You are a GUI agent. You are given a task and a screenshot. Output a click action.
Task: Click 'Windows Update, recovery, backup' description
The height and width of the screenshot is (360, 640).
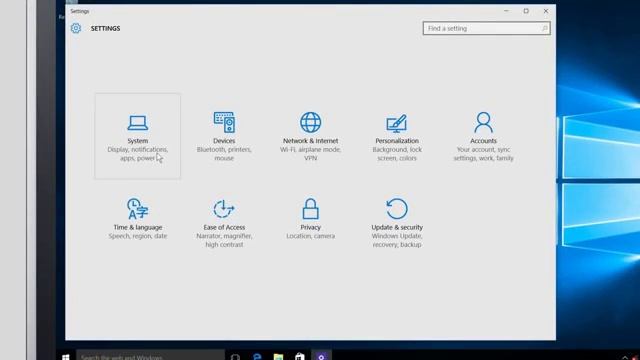[397, 240]
